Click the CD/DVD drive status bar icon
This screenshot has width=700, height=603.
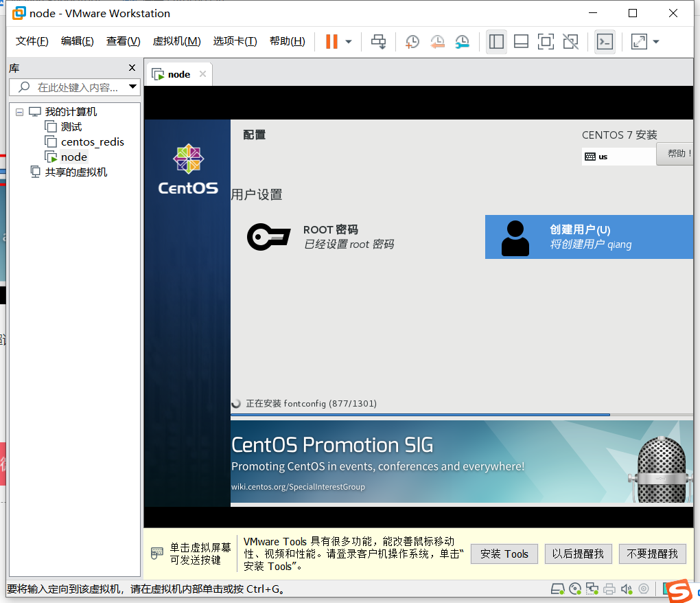pyautogui.click(x=575, y=589)
